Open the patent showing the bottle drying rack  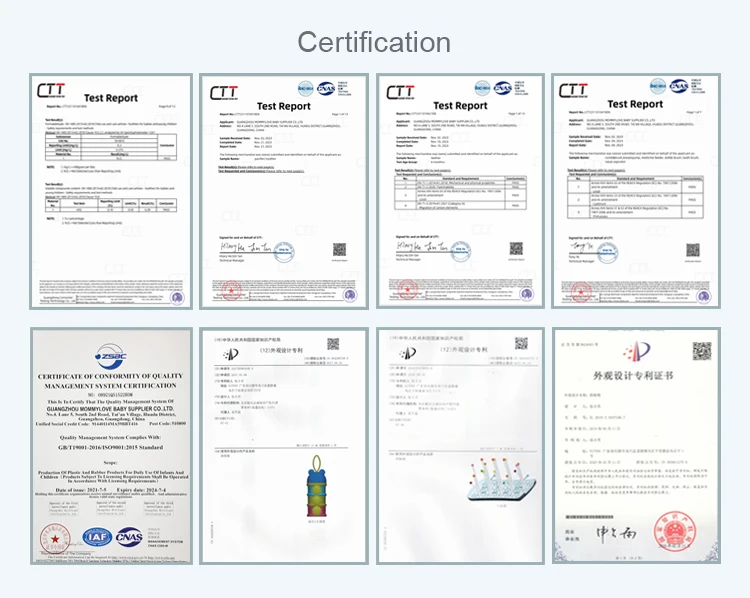(x=460, y=446)
